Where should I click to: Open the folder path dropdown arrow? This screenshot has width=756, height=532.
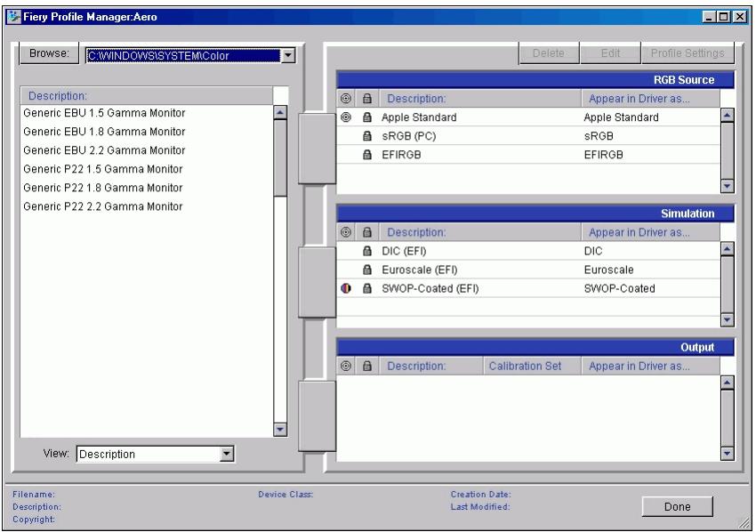pos(288,55)
